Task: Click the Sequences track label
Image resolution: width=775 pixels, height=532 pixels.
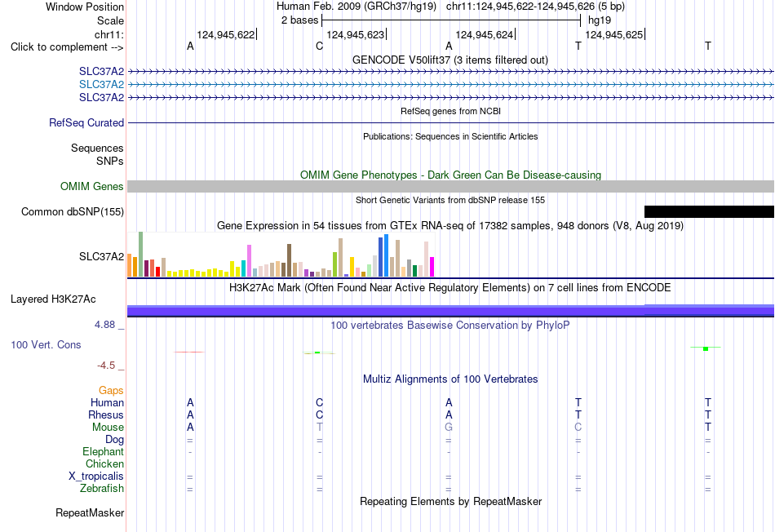Action: 97,148
